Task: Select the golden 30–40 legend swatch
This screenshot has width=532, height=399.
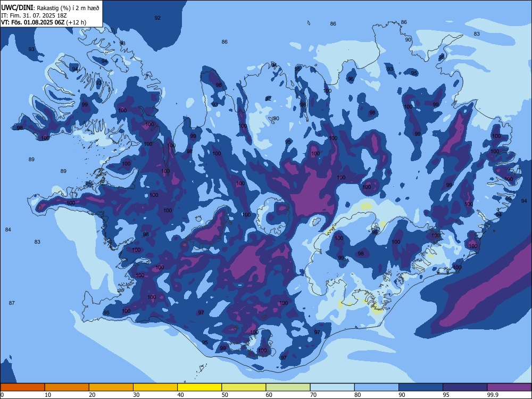Action: coord(155,387)
